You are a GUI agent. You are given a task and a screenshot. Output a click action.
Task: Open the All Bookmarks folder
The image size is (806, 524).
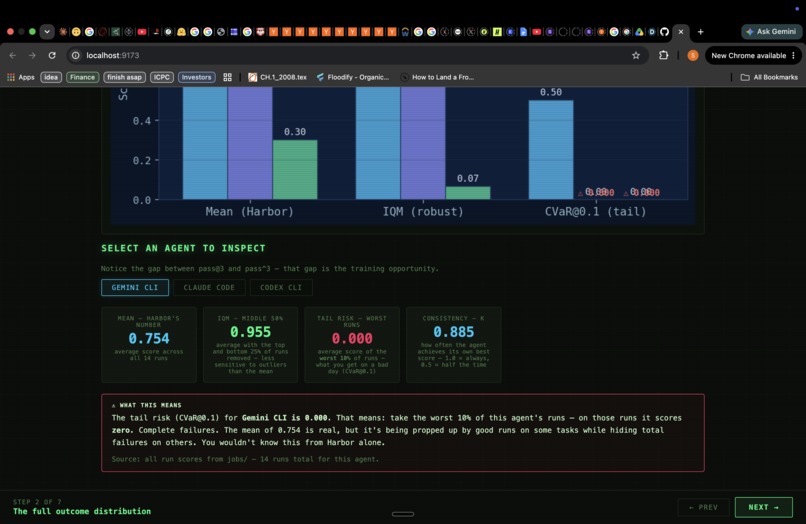[x=769, y=77]
